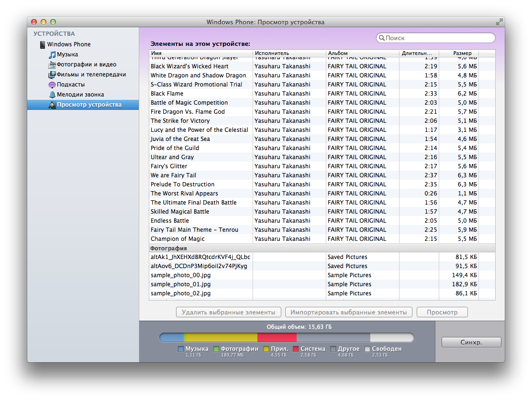Image resolution: width=532 pixels, height=400 pixels.
Task: Select file sample_photo_01.jpg
Action: point(322,284)
